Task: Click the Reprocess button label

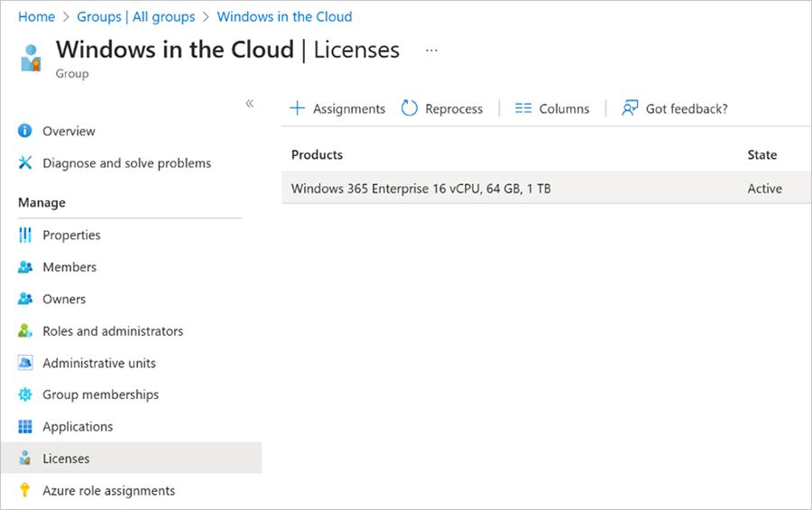Action: coord(454,109)
